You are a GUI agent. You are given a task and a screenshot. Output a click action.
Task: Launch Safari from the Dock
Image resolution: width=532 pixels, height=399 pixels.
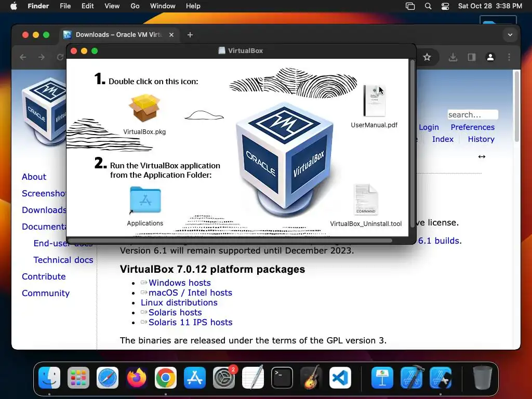108,378
